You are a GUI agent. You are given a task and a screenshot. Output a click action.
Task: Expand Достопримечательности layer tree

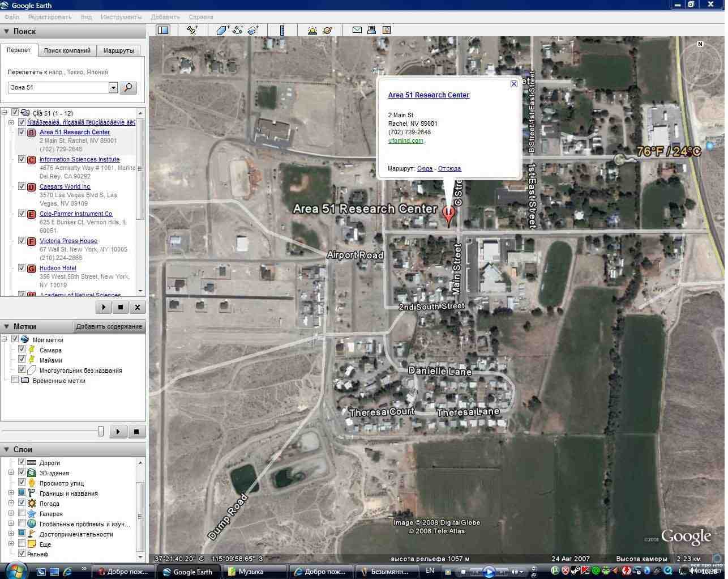point(11,534)
